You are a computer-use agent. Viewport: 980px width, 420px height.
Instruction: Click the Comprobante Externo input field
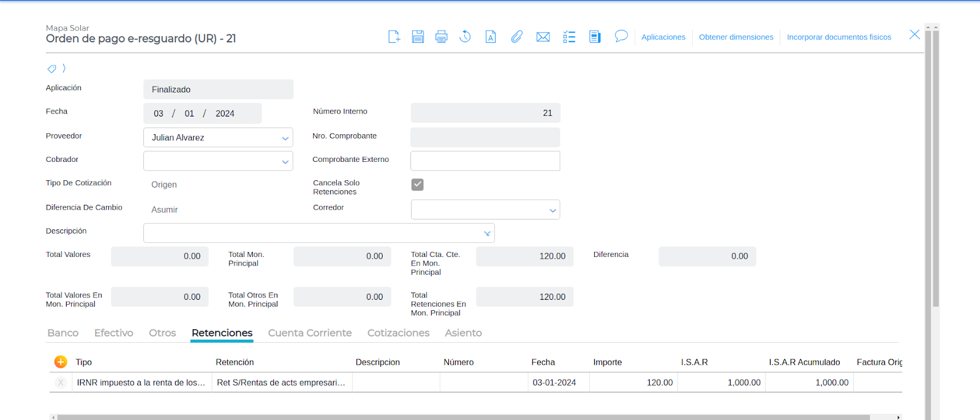[x=484, y=161]
